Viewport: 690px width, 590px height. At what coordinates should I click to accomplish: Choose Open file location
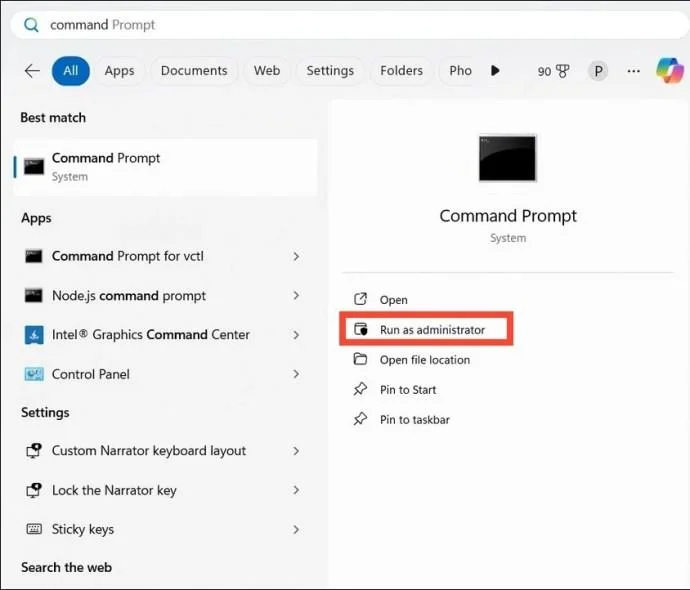425,360
